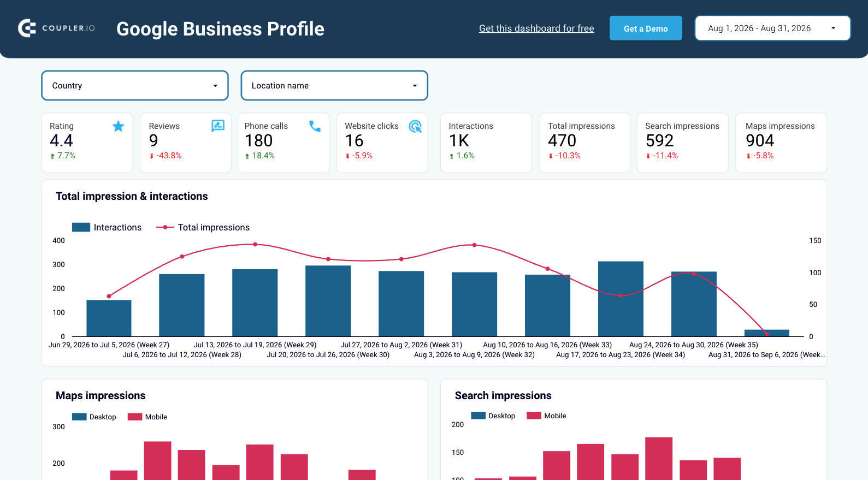868x480 pixels.
Task: Select the Total impressions 470 value
Action: tap(562, 141)
